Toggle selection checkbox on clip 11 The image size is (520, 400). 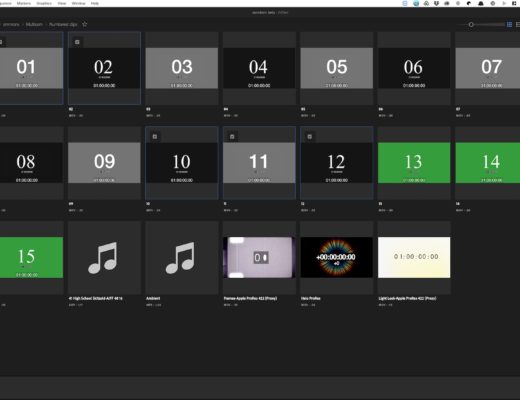[232, 137]
